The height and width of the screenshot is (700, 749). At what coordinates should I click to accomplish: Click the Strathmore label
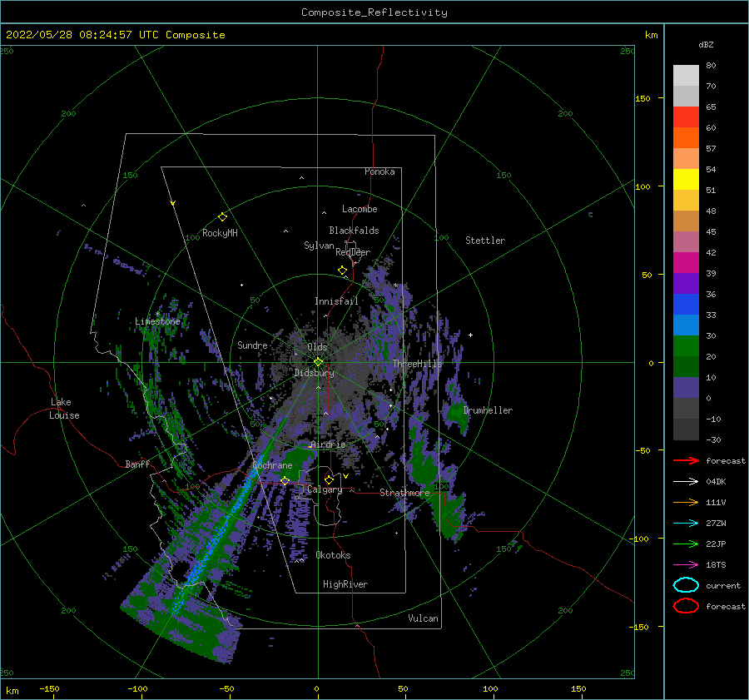point(404,493)
